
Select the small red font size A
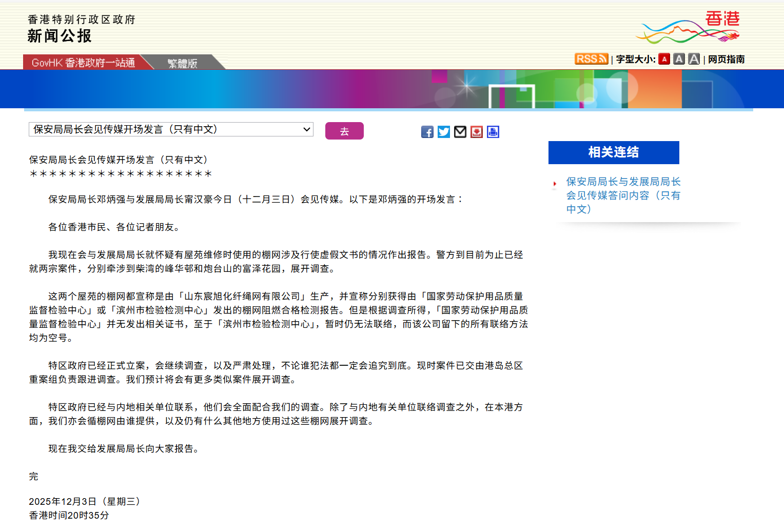pos(664,59)
